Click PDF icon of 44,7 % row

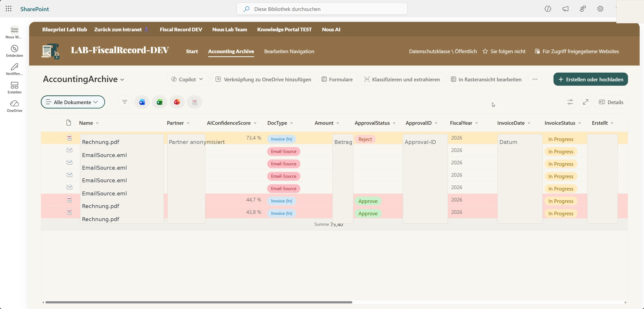tap(69, 200)
